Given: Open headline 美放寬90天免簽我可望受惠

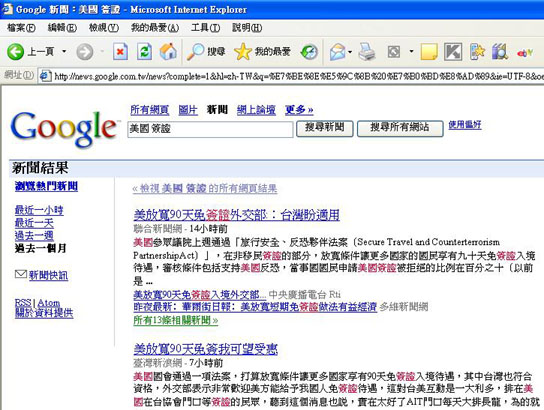Looking at the screenshot, I should [206, 349].
